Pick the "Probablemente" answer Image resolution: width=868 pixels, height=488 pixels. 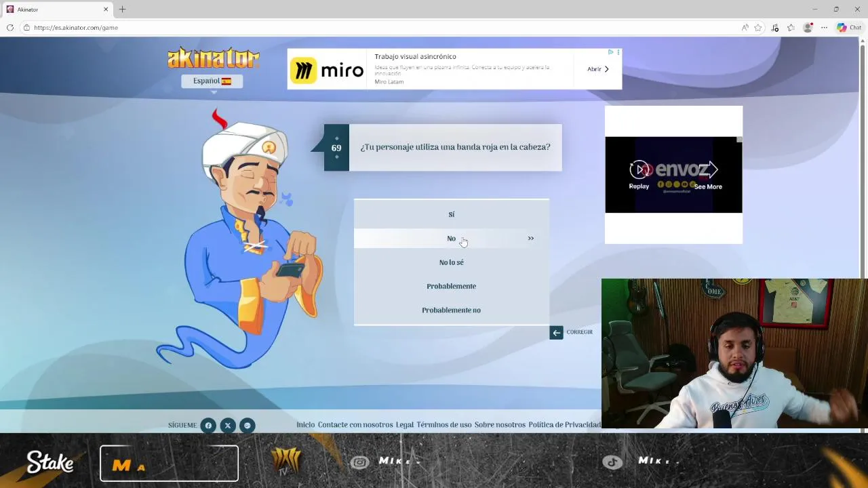tap(451, 286)
